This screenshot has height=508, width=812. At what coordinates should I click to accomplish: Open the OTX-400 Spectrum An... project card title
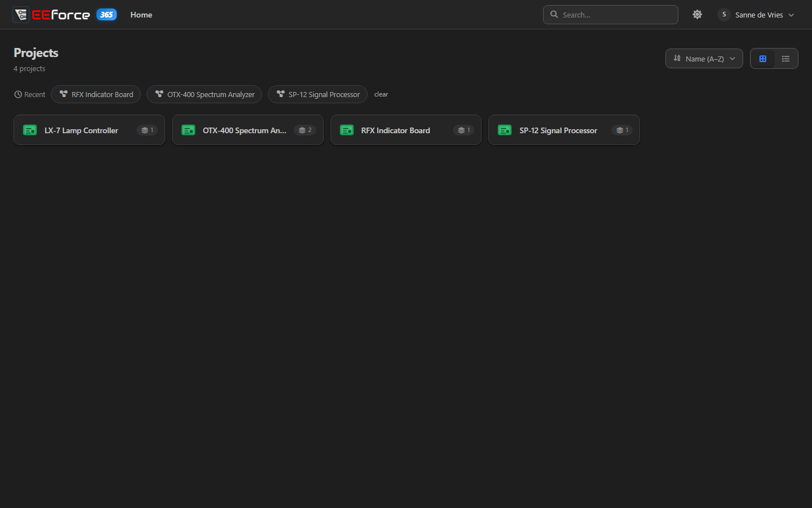point(245,130)
